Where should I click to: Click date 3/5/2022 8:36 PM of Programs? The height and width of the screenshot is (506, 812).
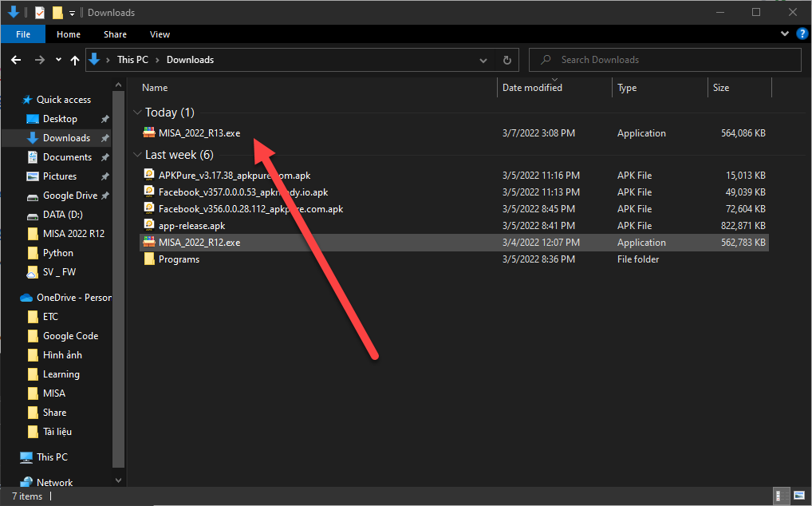(x=538, y=259)
